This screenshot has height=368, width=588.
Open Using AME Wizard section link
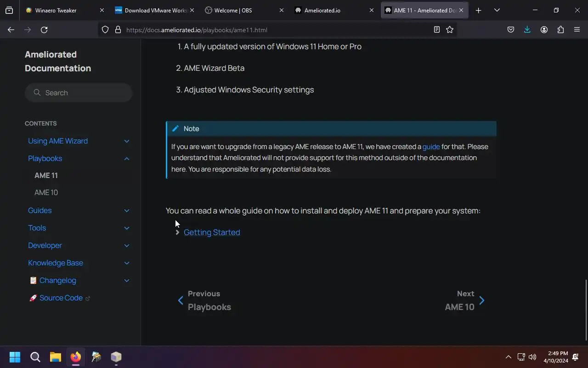(x=58, y=141)
